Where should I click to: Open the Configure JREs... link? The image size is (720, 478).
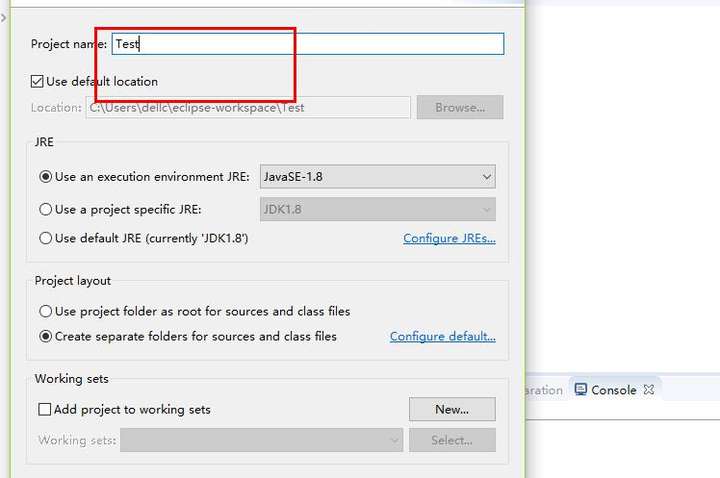(449, 238)
